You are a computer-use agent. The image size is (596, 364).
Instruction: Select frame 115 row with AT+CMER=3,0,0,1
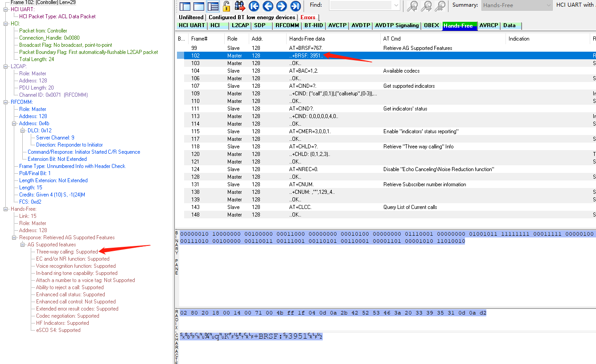tap(386, 131)
